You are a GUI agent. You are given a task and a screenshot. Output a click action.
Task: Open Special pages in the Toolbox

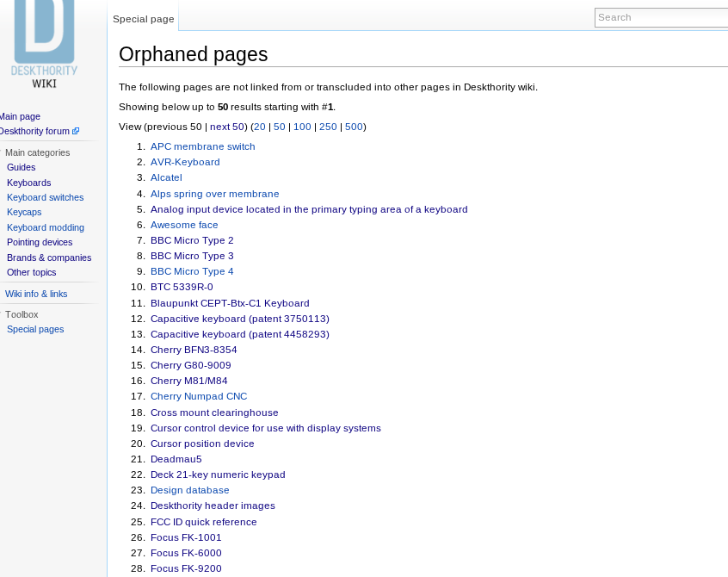(35, 329)
